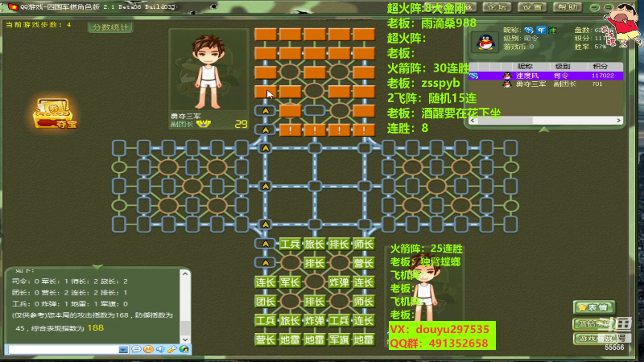The height and width of the screenshot is (362, 644).
Task: Click the chat bubble quick phrases icon
Action: point(136,349)
